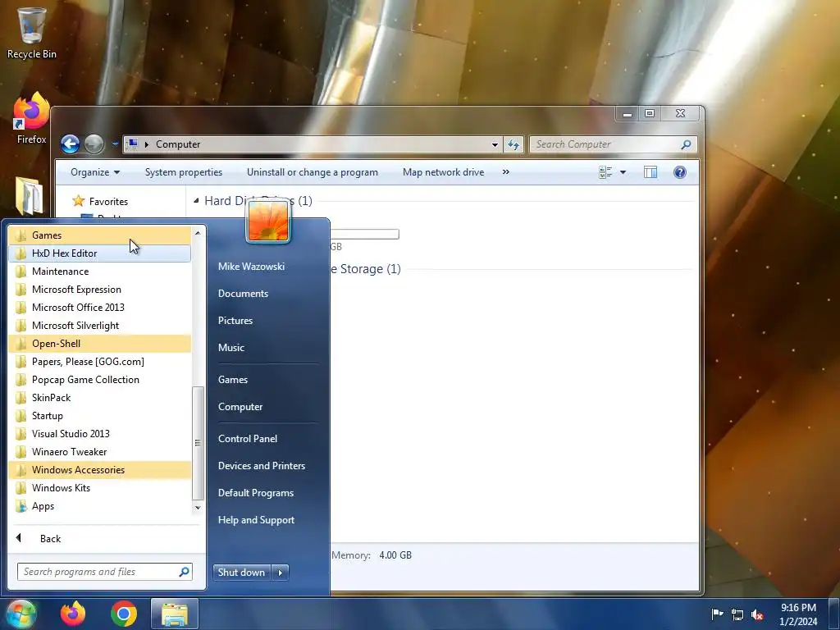The height and width of the screenshot is (630, 840).
Task: Open the Apps folder entry
Action: tap(99, 506)
